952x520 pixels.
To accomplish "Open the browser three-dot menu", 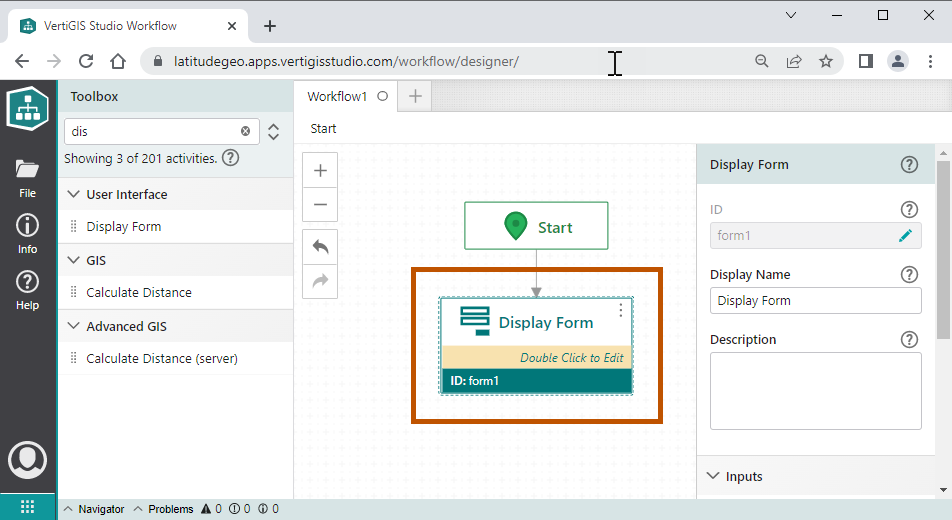I will (930, 61).
